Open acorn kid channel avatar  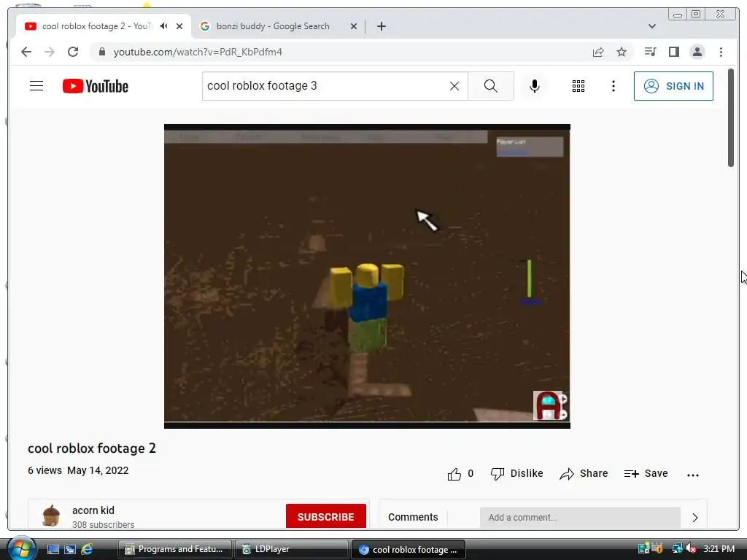coord(51,516)
